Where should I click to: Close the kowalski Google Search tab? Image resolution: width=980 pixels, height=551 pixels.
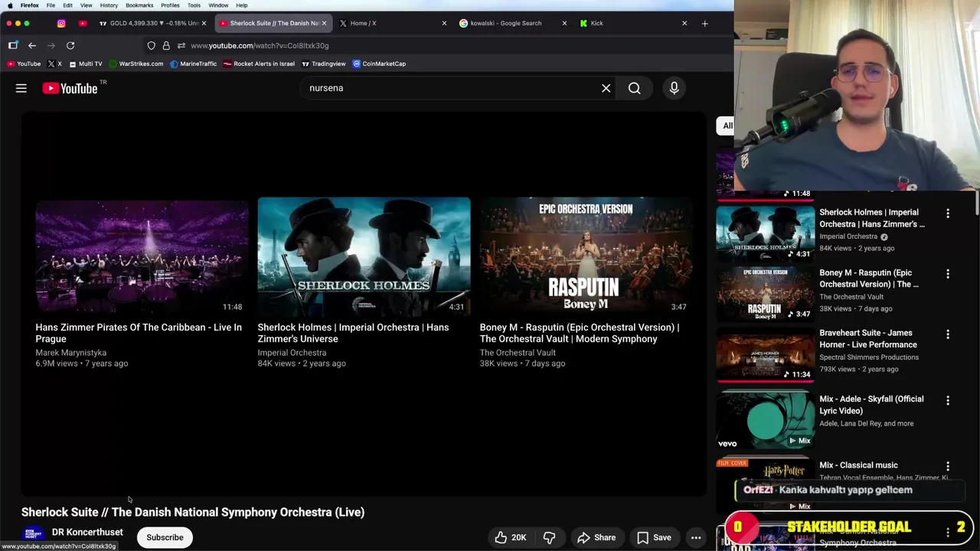pos(564,23)
